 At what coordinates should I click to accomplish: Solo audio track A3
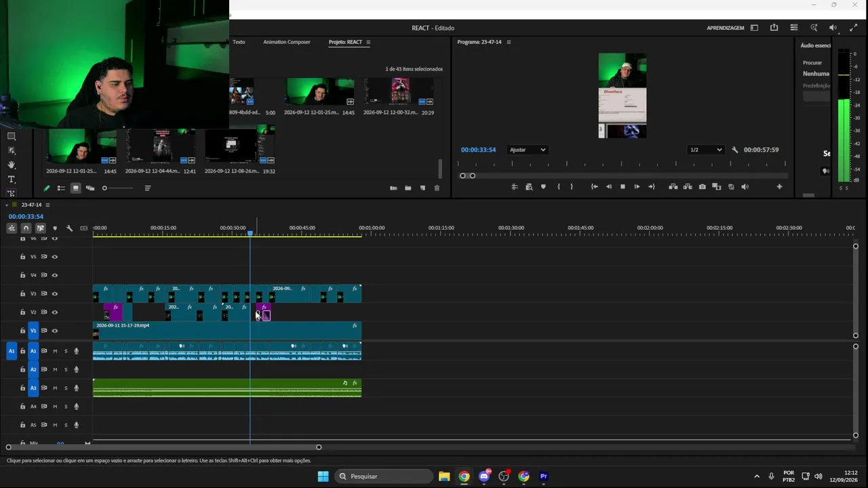tap(65, 388)
